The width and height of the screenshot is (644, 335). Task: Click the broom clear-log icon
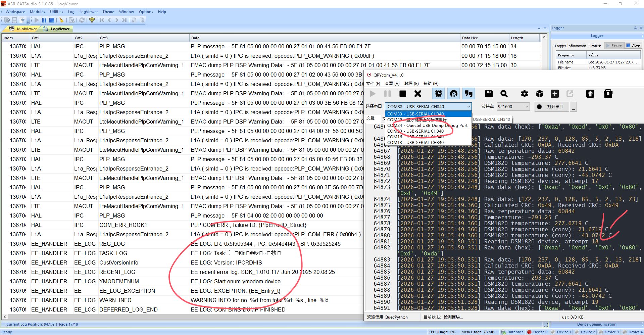(61, 20)
